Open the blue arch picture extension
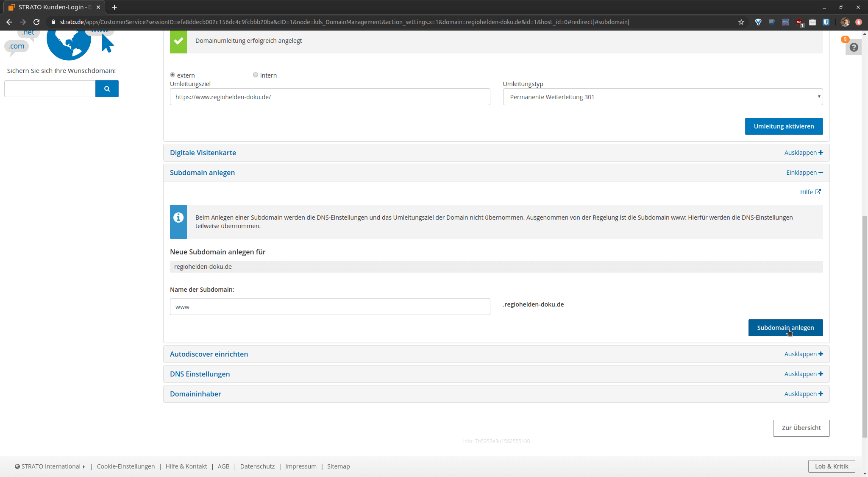This screenshot has width=868, height=477. click(785, 22)
